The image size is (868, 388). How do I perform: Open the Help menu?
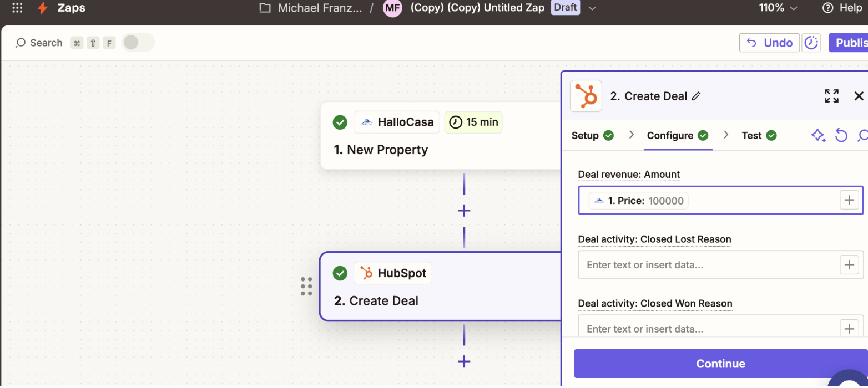tap(842, 8)
